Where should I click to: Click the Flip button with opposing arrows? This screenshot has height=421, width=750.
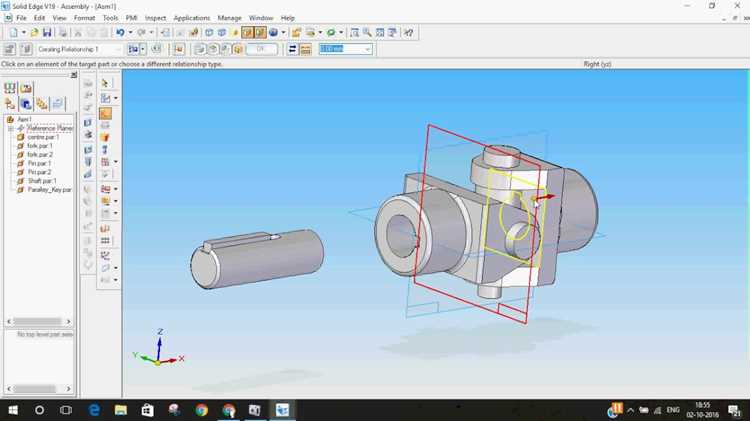point(292,49)
